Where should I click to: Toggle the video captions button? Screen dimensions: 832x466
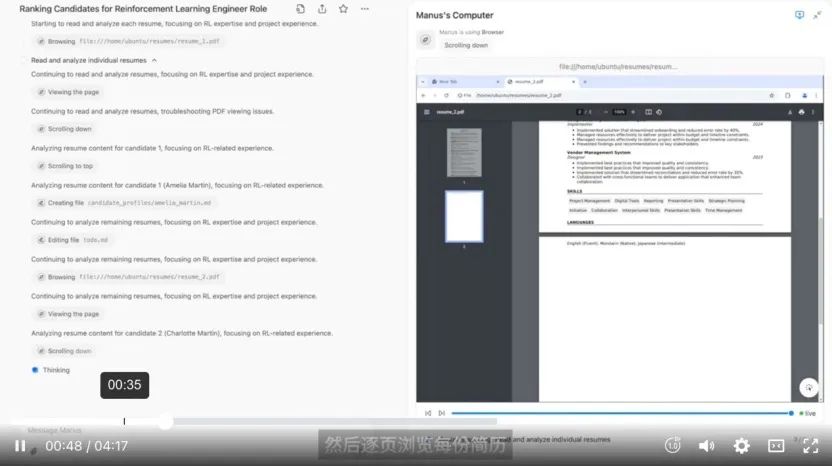tap(776, 446)
